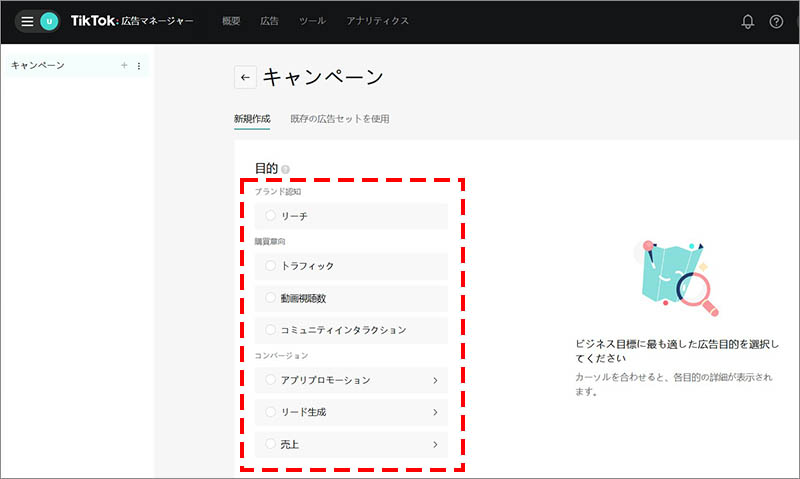Click the plus icon in campaign sidebar

[x=124, y=66]
